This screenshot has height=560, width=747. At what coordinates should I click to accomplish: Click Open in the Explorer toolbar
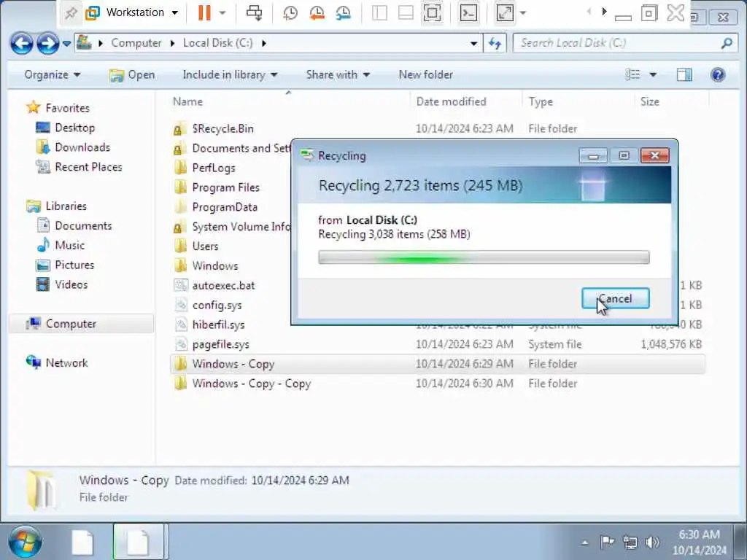[132, 75]
